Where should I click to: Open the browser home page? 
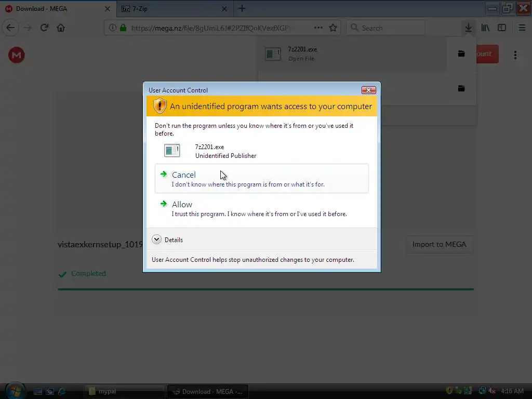(61, 28)
